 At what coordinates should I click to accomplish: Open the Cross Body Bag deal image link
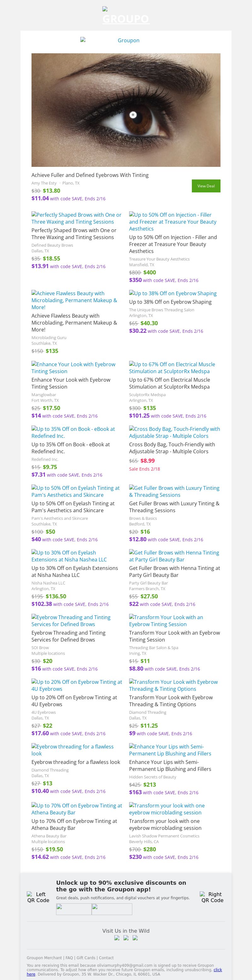[x=174, y=432]
